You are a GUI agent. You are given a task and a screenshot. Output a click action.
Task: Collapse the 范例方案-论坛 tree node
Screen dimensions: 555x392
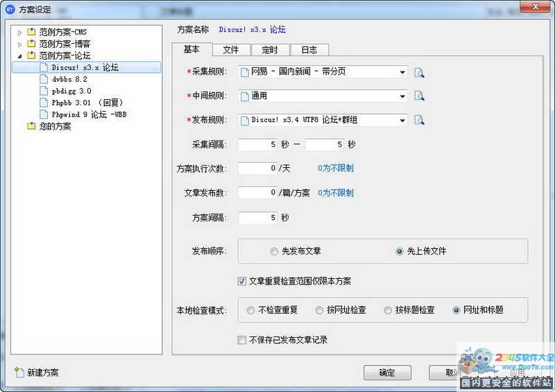coord(20,56)
